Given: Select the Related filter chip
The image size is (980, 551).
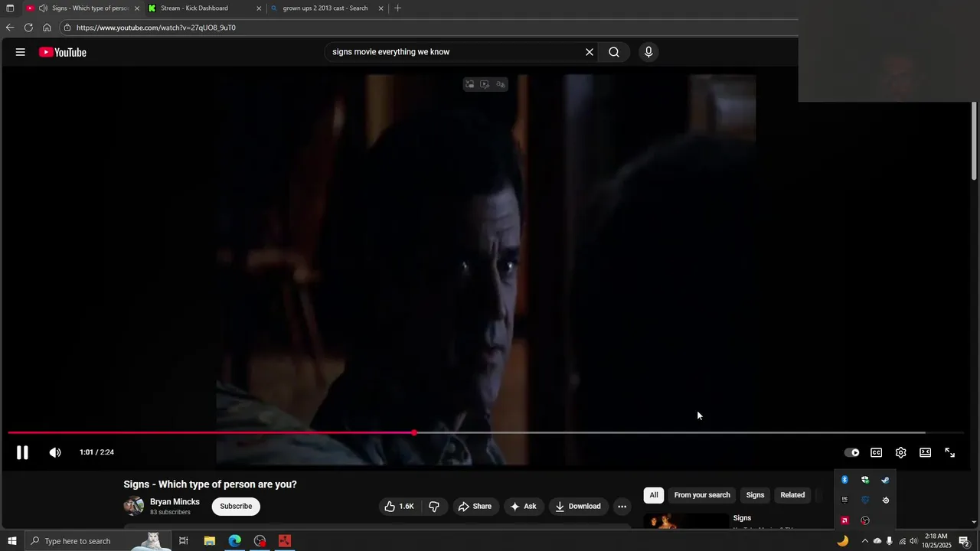Looking at the screenshot, I should point(792,495).
